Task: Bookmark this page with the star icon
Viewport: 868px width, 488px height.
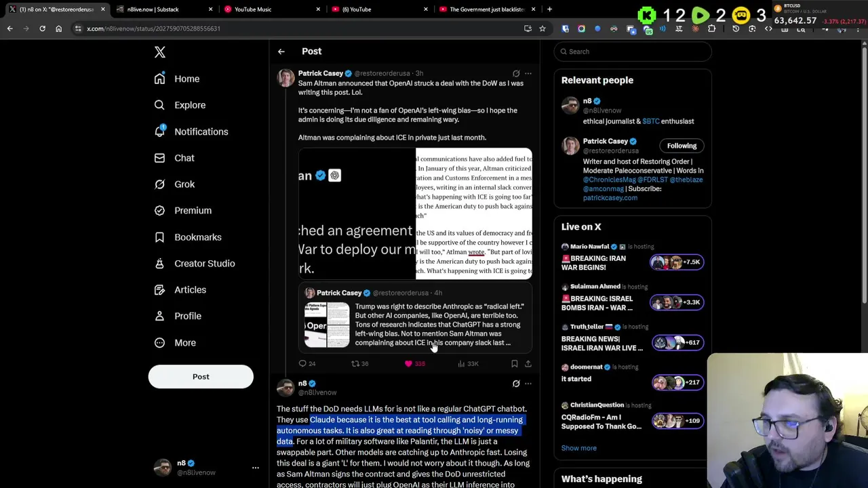Action: [542, 28]
